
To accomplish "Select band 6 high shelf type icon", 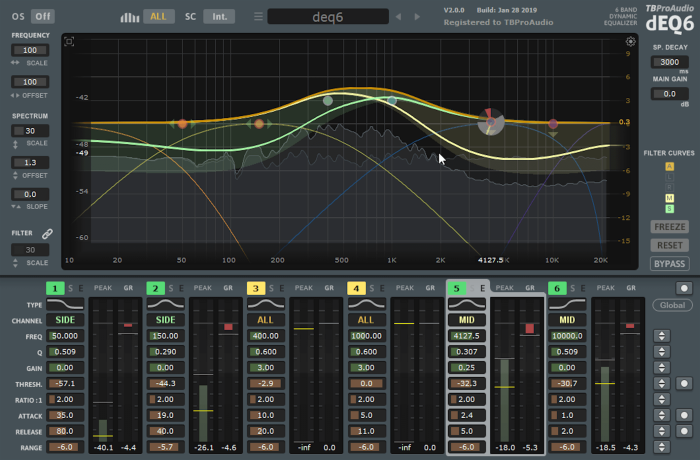I will point(567,305).
